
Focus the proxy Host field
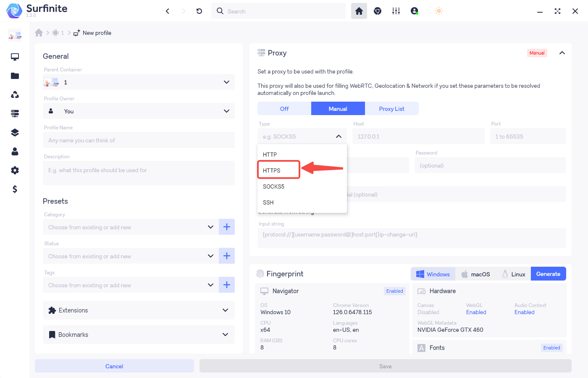(x=418, y=136)
